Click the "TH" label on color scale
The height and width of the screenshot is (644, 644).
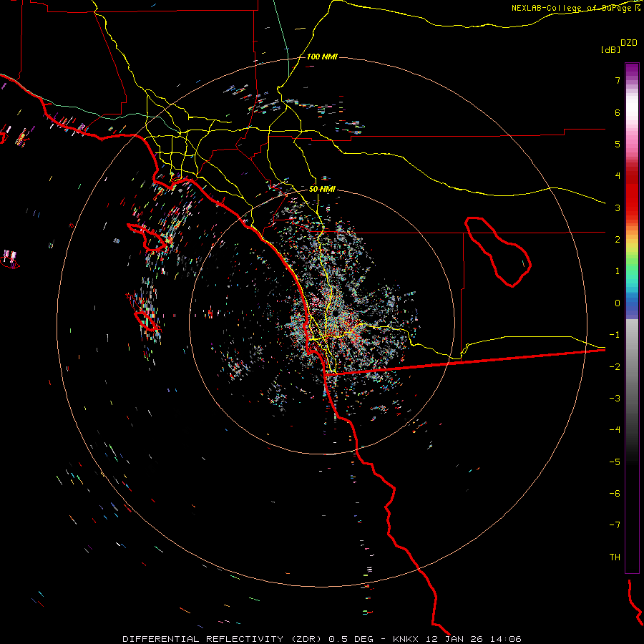[615, 557]
